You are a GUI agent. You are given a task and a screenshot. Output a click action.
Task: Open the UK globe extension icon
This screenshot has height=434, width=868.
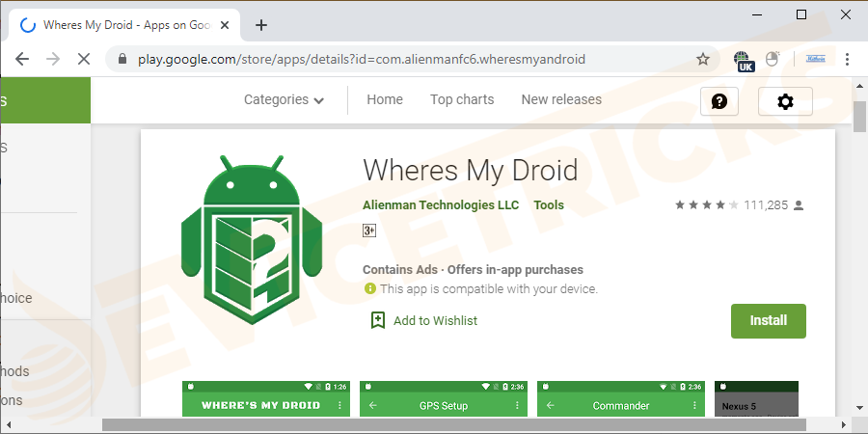coord(743,61)
